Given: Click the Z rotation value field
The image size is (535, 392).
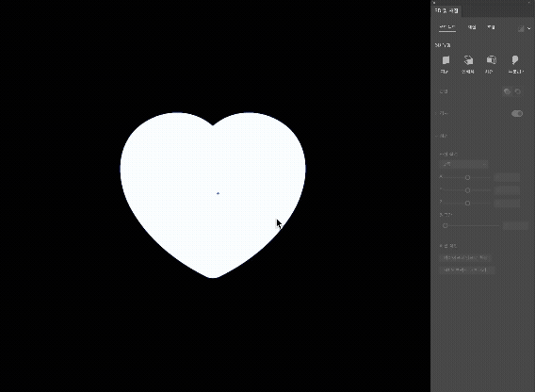Looking at the screenshot, I should [507, 204].
